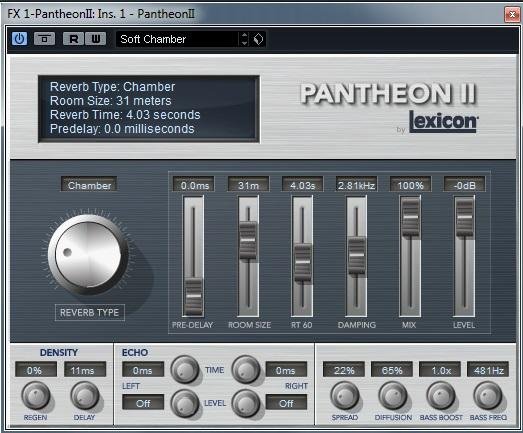Click the 31m room size value field
Screen dimensions: 523x433
coord(248,185)
